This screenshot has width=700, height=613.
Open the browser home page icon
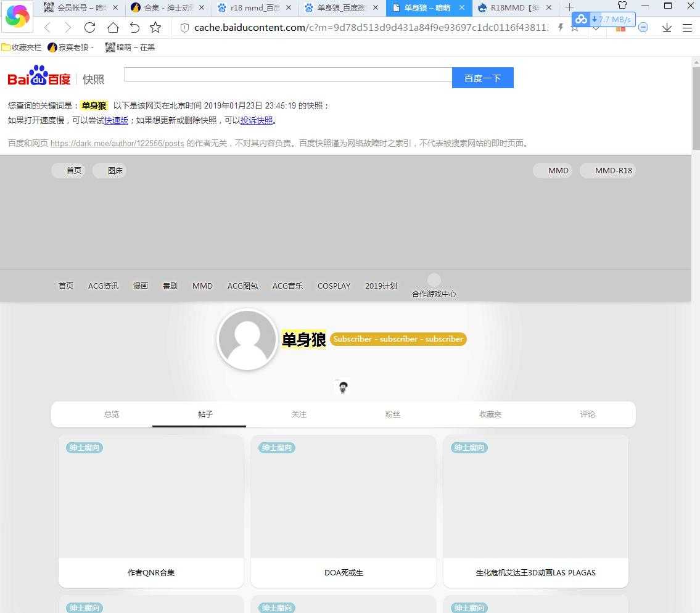click(113, 28)
